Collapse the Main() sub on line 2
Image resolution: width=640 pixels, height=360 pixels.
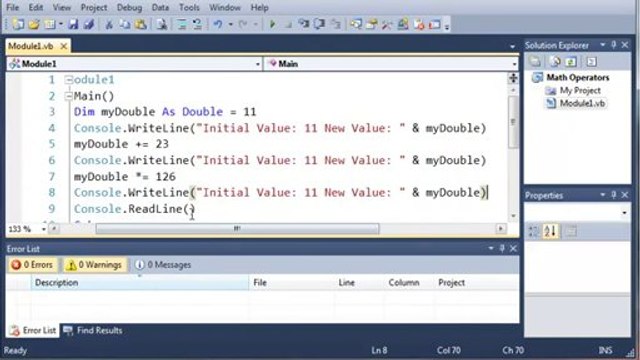point(69,96)
